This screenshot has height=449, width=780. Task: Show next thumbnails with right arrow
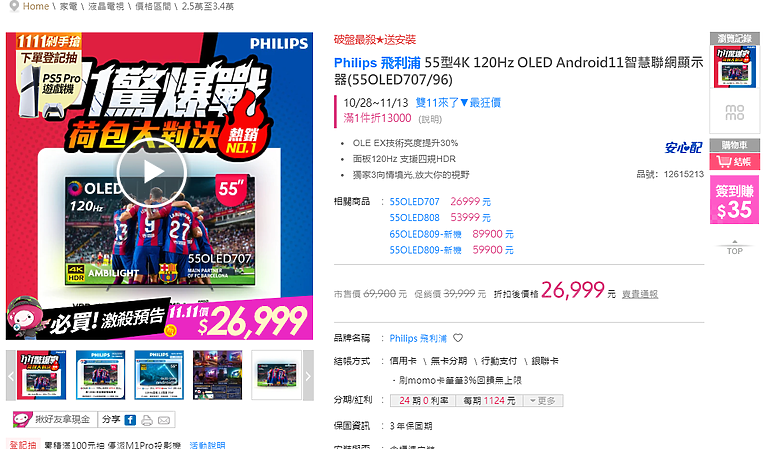coord(308,375)
